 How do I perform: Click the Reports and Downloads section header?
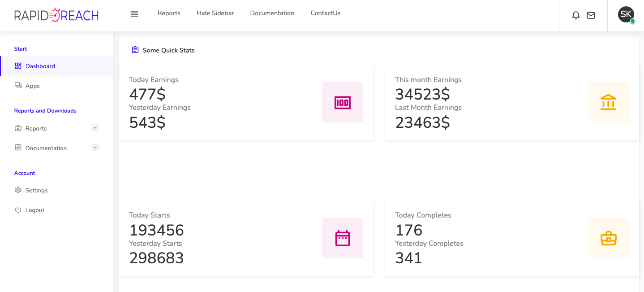(x=45, y=111)
